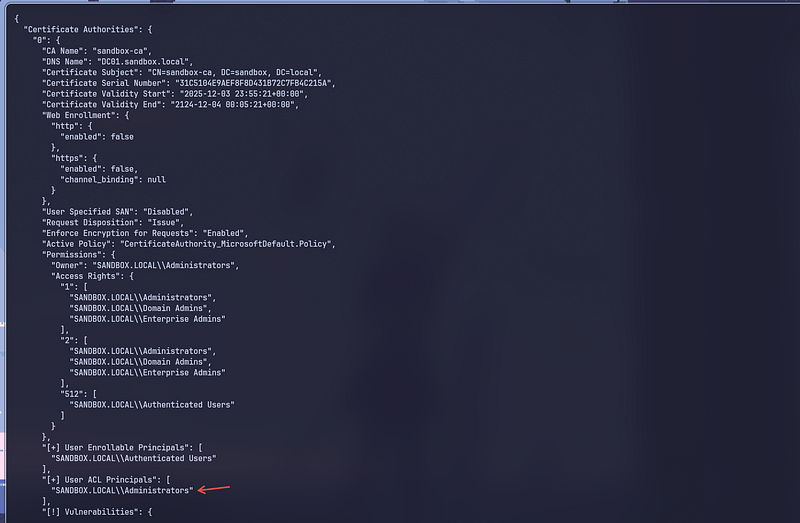Select the Certificate Serial Number value
Viewport: 800px width, 523px height.
pyautogui.click(x=254, y=83)
